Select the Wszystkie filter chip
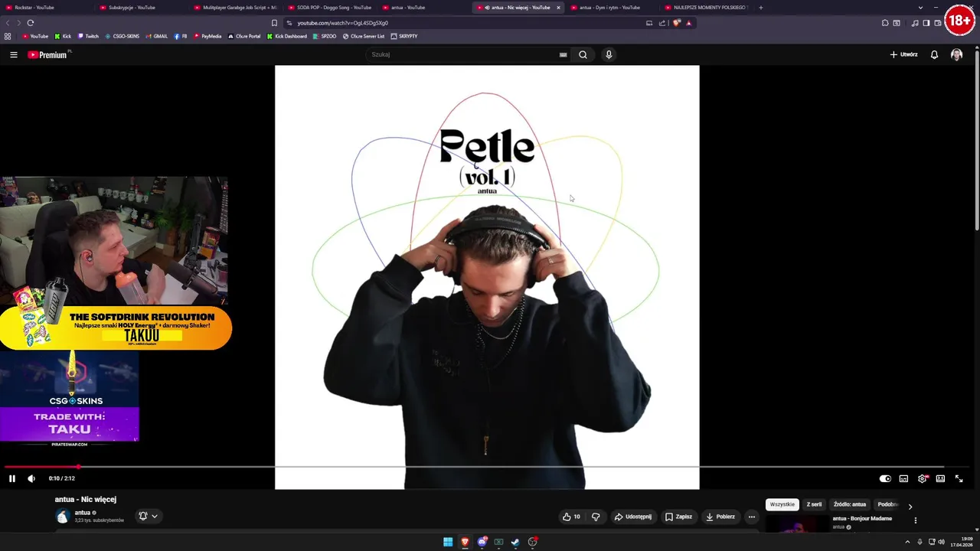The image size is (980, 551). (x=782, y=504)
